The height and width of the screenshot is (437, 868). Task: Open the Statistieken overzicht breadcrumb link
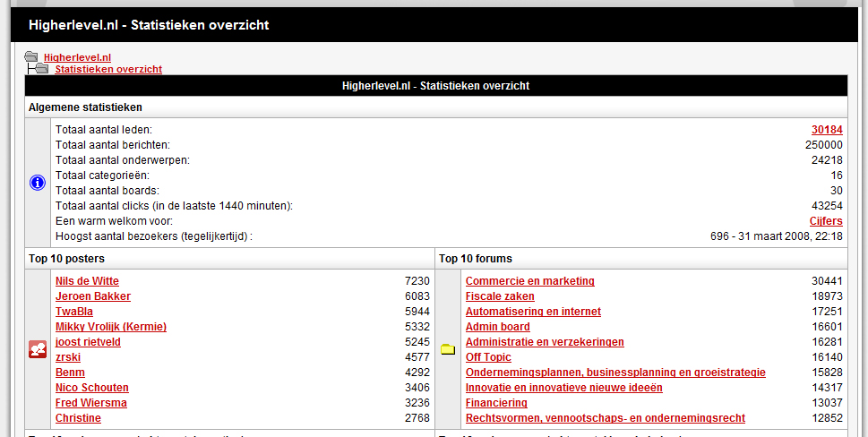click(108, 69)
